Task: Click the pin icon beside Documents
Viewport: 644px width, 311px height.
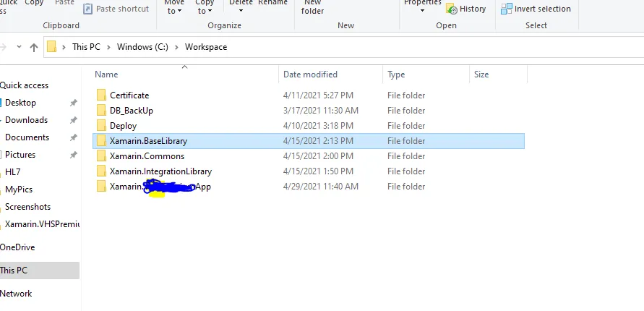Action: 74,137
